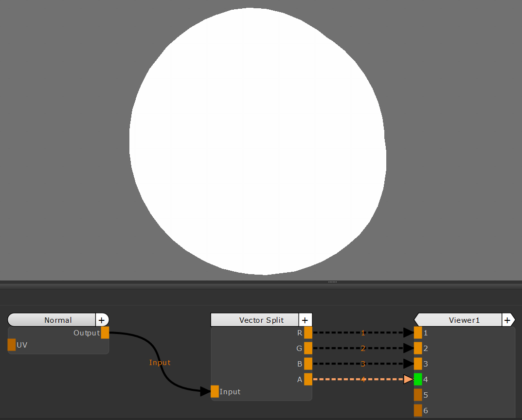
Task: Expand the Normal node plus button
Action: click(102, 320)
